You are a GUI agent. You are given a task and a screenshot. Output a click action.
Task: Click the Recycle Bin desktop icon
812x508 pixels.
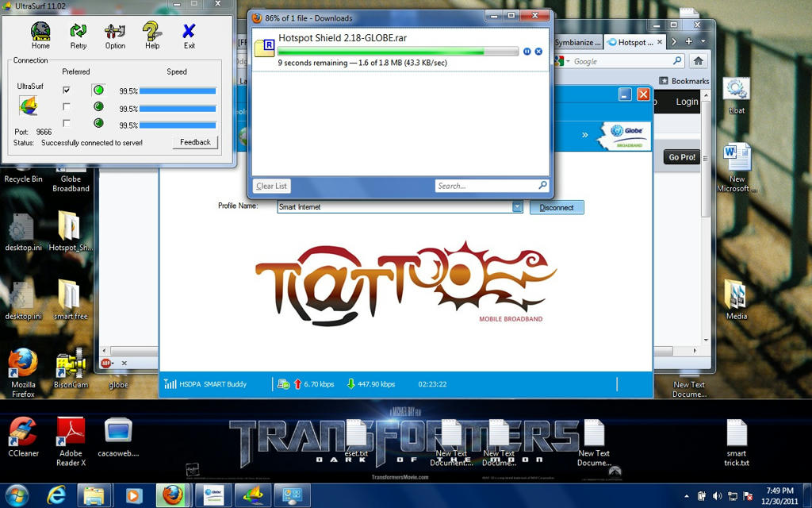(x=23, y=174)
